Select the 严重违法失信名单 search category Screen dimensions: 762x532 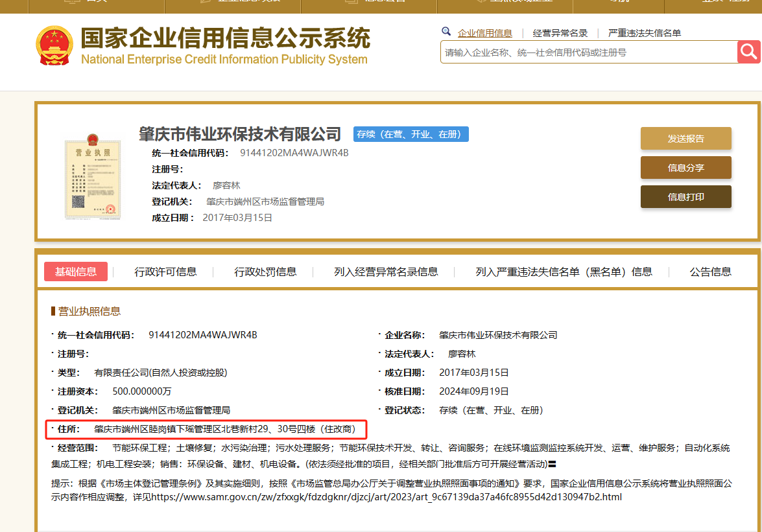coord(645,33)
